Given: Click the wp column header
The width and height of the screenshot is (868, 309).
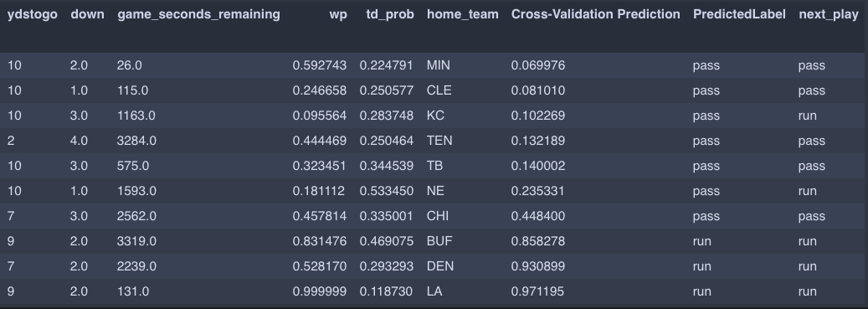Looking at the screenshot, I should point(338,14).
